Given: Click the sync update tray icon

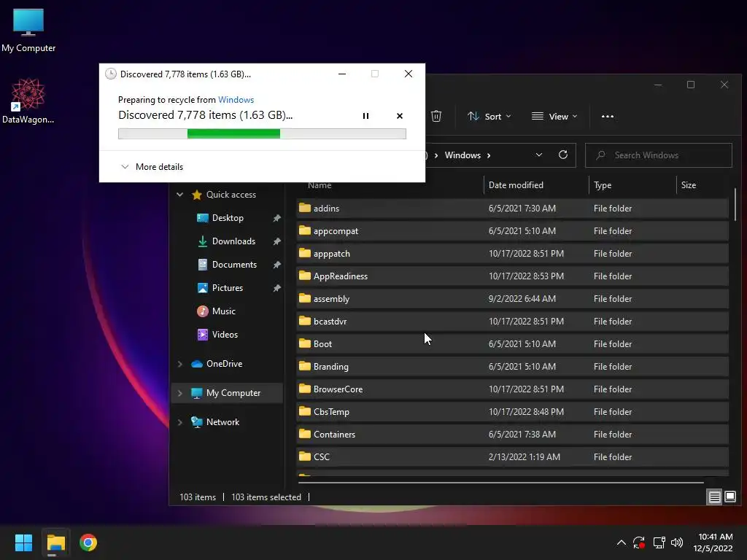Looking at the screenshot, I should [639, 542].
